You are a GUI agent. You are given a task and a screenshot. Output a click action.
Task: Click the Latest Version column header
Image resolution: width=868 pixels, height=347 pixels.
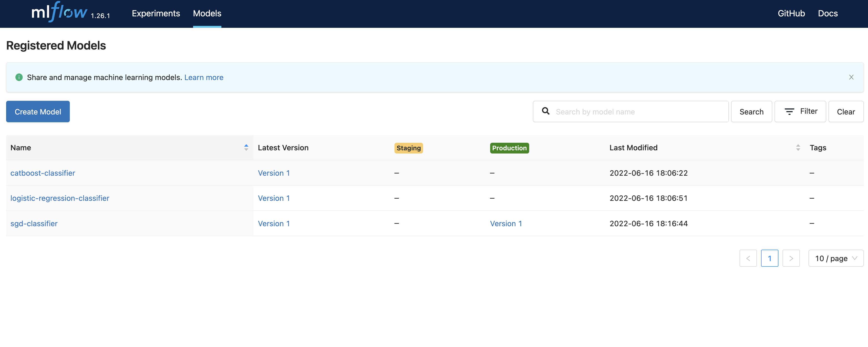(283, 148)
